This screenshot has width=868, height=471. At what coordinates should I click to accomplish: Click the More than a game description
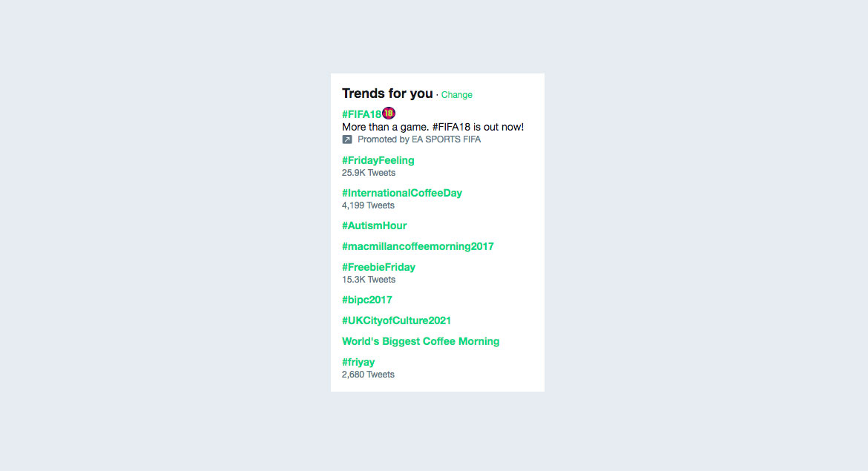pyautogui.click(x=433, y=127)
